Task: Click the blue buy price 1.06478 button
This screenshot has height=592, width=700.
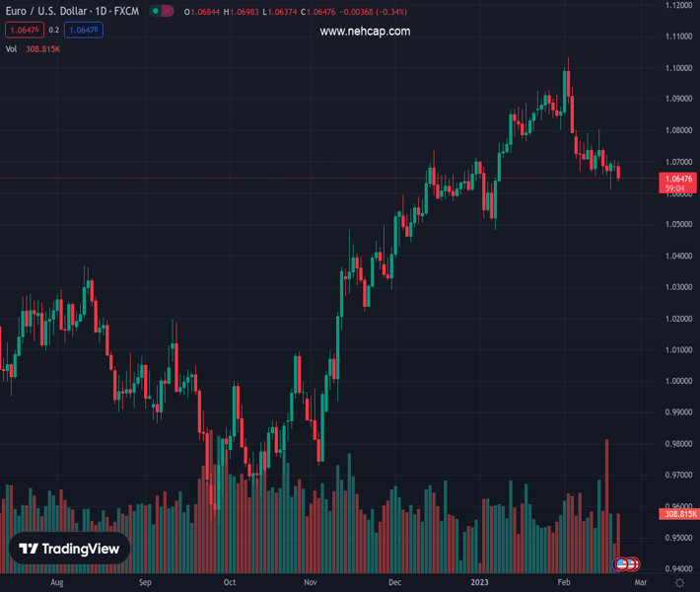Action: [85, 30]
